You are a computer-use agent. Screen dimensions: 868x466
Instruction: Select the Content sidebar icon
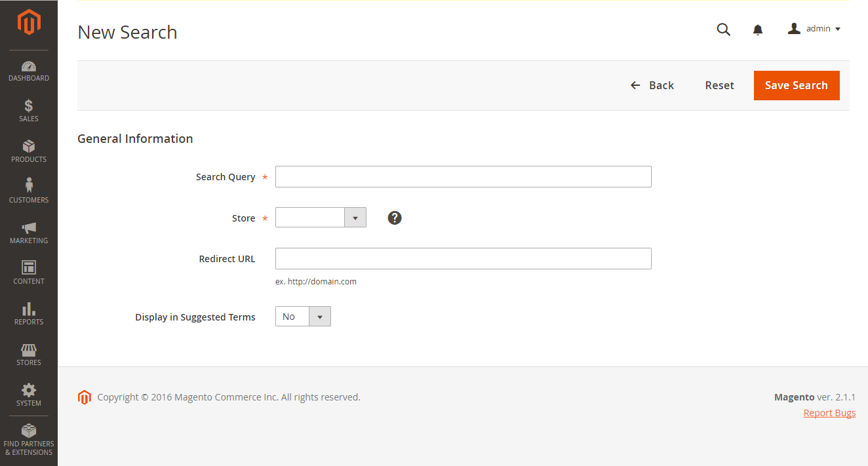[28, 273]
